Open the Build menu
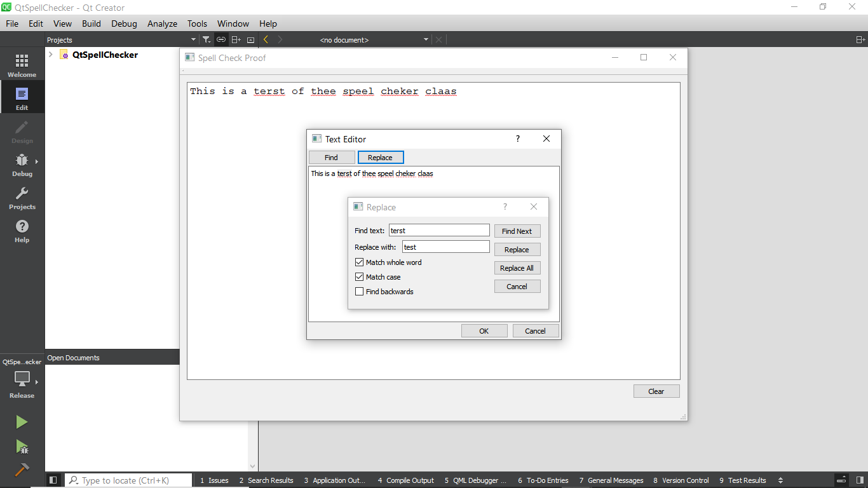The image size is (868, 488). (x=91, y=24)
